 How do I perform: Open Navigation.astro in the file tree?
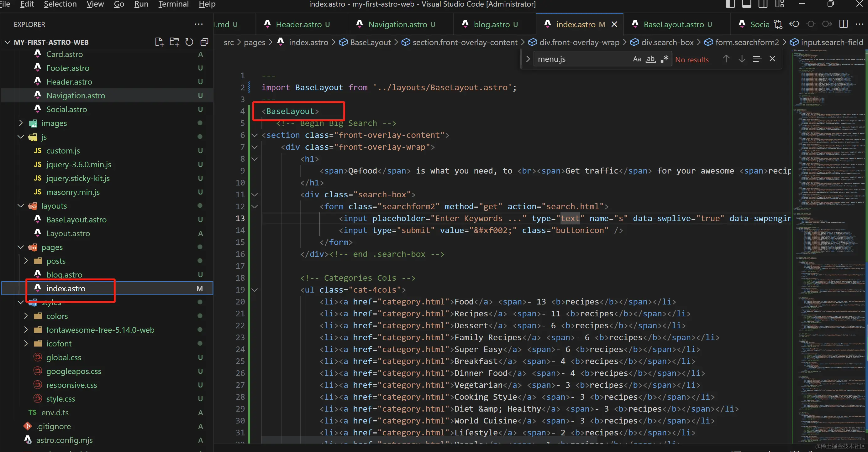[76, 96]
